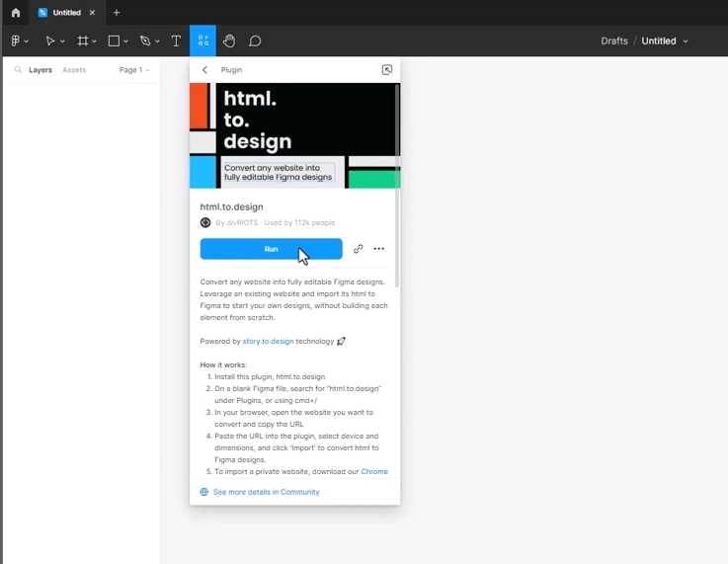Go back from the Plugin detail view
This screenshot has width=728, height=564.
pyautogui.click(x=204, y=69)
